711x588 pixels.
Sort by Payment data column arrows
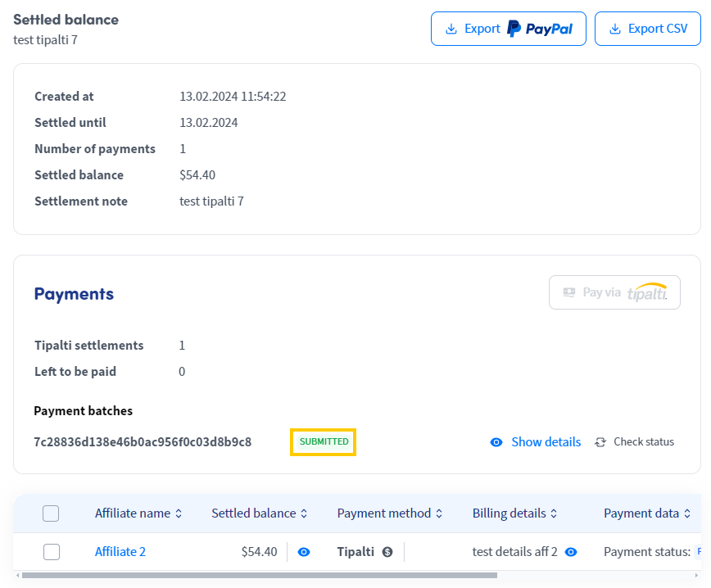click(x=687, y=513)
